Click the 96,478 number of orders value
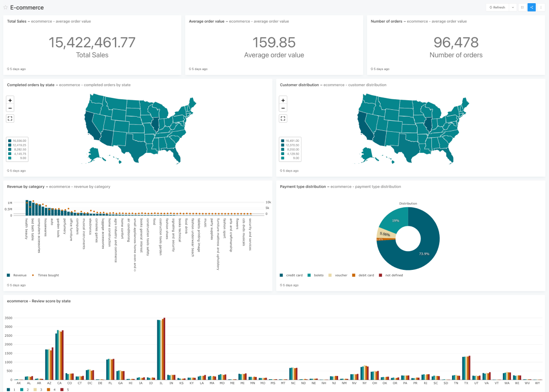This screenshot has height=392, width=549. tap(456, 43)
